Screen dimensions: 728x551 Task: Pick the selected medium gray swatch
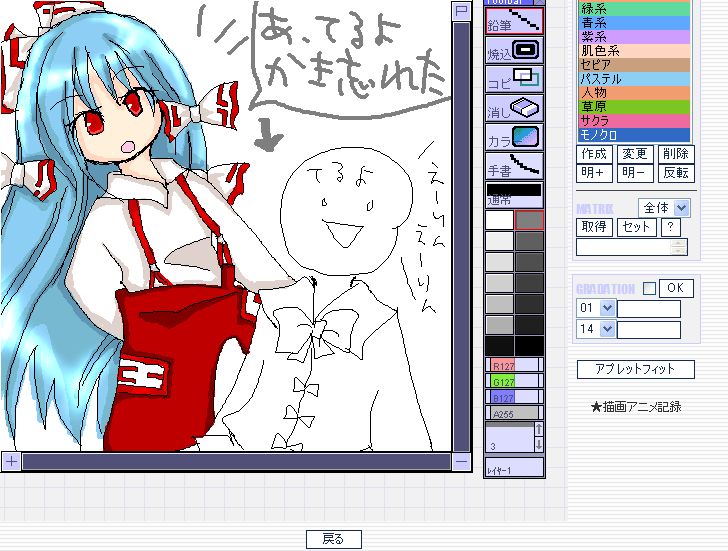(x=529, y=220)
